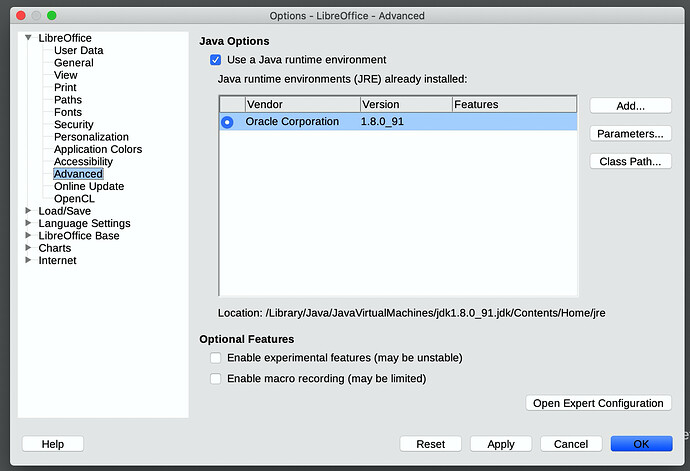Image resolution: width=690 pixels, height=471 pixels.
Task: Select the Charts category label
Action: 55,248
